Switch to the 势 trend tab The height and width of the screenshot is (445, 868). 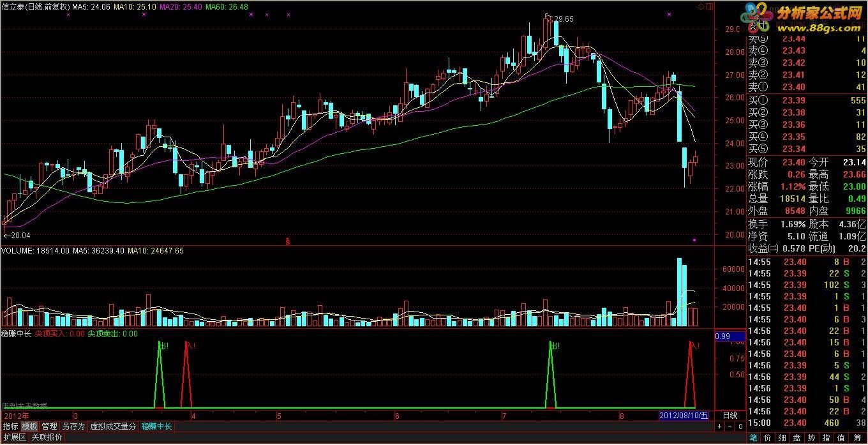click(812, 438)
